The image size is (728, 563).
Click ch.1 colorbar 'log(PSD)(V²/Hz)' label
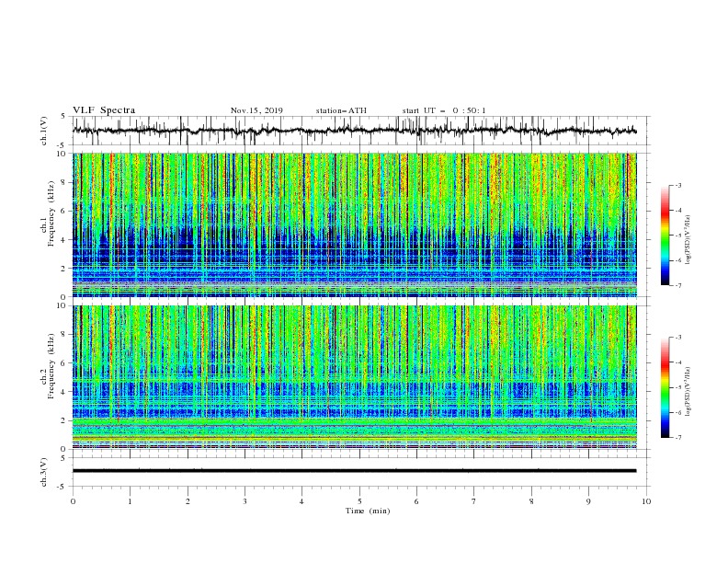(x=688, y=240)
